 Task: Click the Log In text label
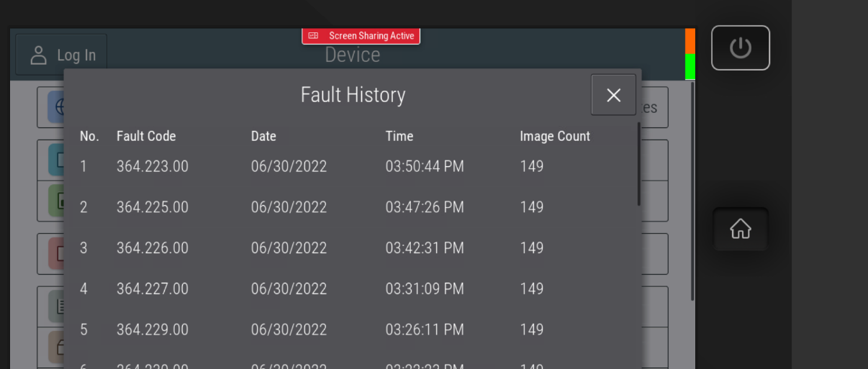pyautogui.click(x=76, y=55)
